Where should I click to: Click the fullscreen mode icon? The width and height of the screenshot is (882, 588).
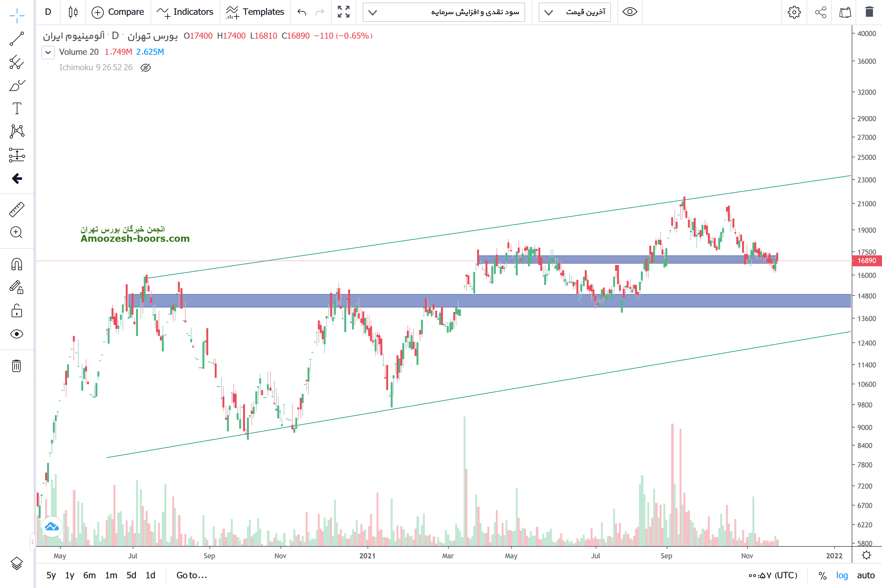click(343, 12)
